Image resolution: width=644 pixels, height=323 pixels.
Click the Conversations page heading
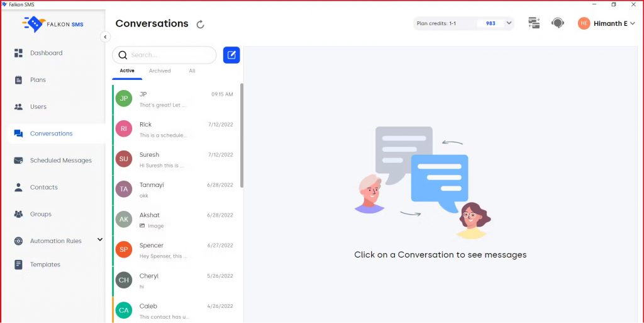(152, 23)
